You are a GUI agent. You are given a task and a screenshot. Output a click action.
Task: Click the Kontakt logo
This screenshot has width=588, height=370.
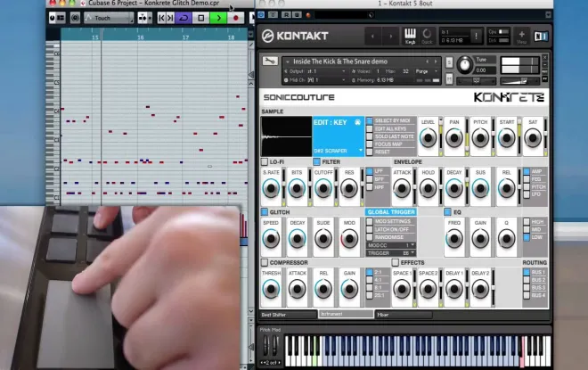pyautogui.click(x=295, y=36)
